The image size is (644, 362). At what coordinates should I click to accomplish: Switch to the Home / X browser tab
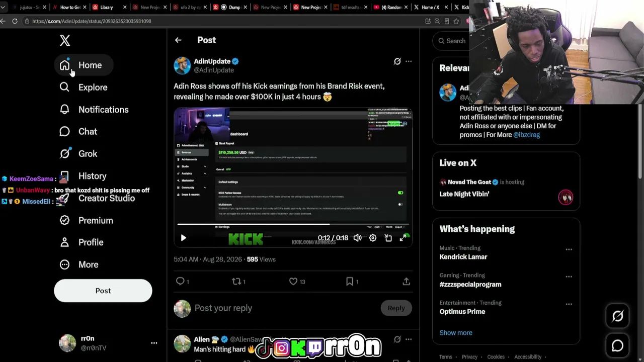coord(430,7)
